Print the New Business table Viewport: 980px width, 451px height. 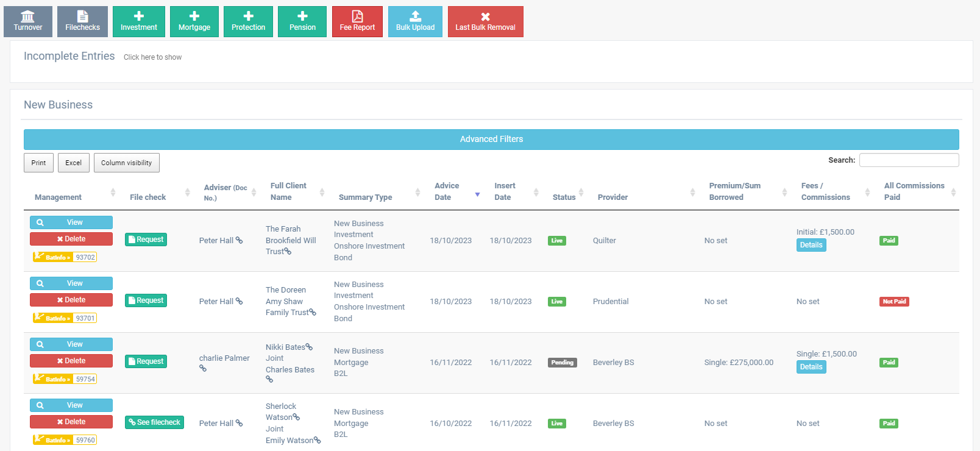click(38, 163)
